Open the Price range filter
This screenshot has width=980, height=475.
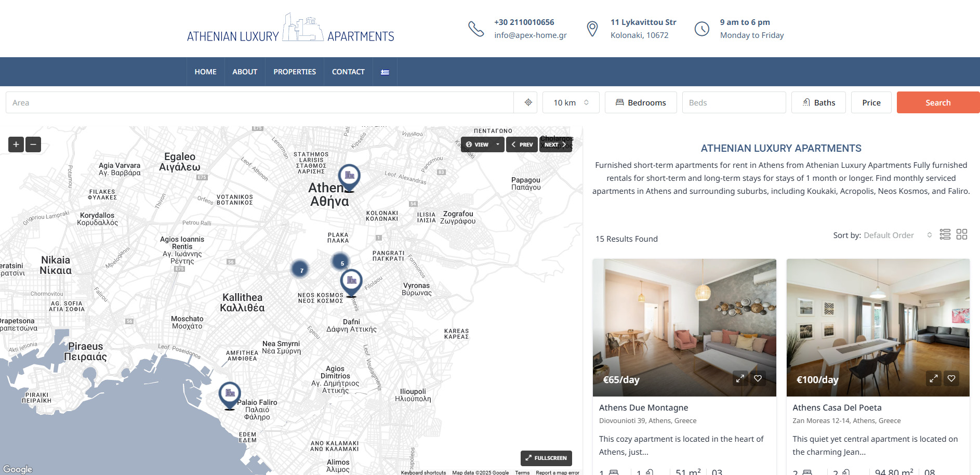tap(871, 102)
